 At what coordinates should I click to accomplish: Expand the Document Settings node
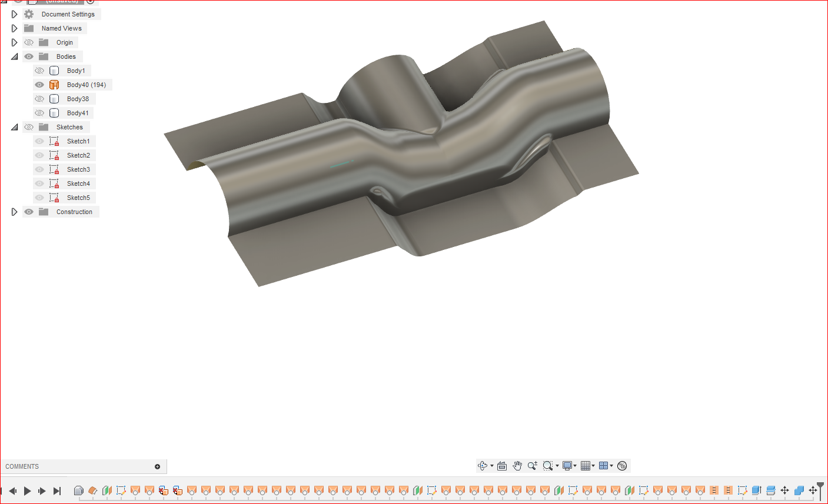click(x=15, y=14)
